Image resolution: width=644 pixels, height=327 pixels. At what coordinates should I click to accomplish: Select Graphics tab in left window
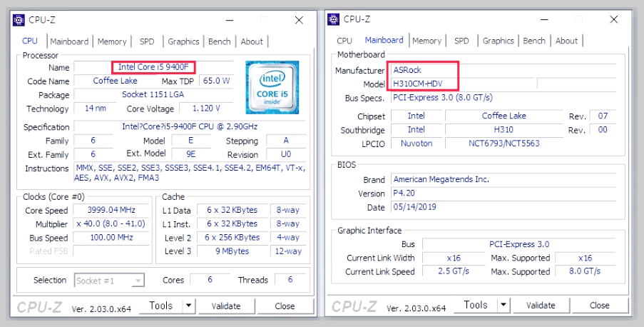click(183, 41)
